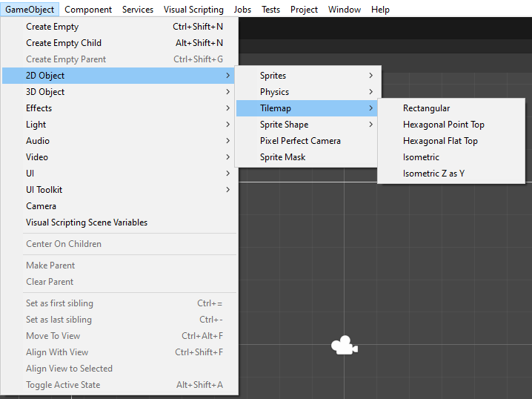Expand the Sprites submenu arrow
The image size is (532, 399).
tap(370, 76)
